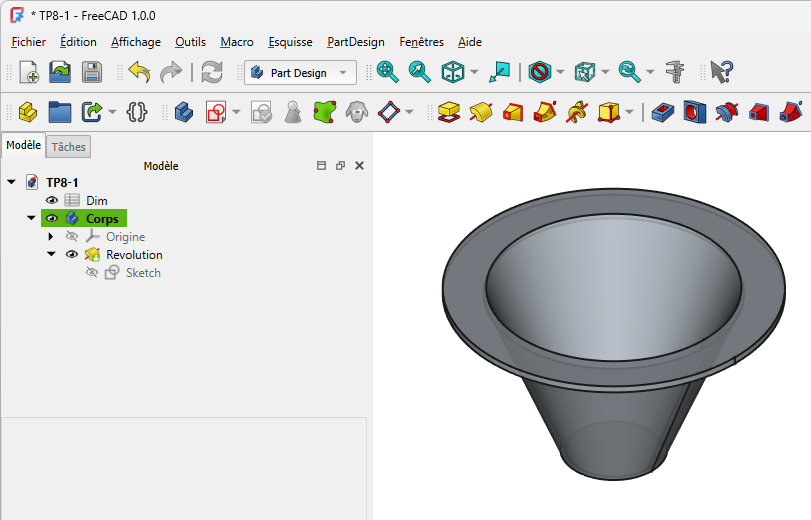Click the Create Body icon
This screenshot has height=520, width=811.
click(183, 112)
